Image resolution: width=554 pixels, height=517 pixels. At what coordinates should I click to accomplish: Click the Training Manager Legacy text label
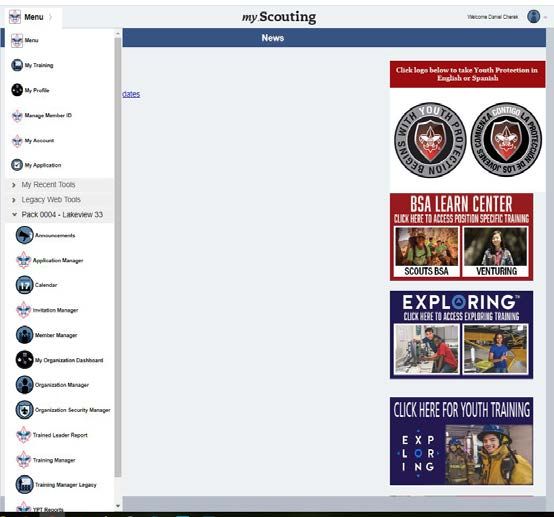pos(66,485)
